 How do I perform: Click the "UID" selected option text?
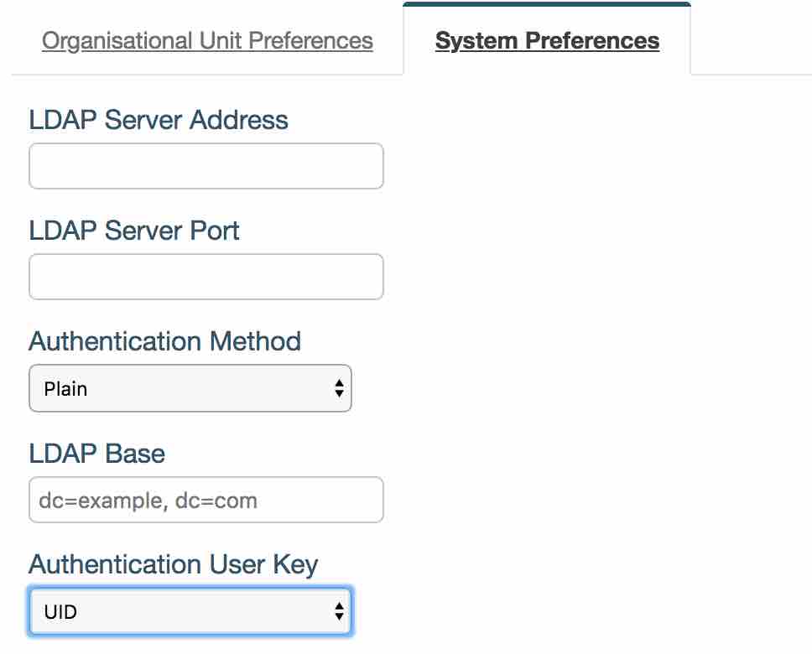tap(60, 612)
